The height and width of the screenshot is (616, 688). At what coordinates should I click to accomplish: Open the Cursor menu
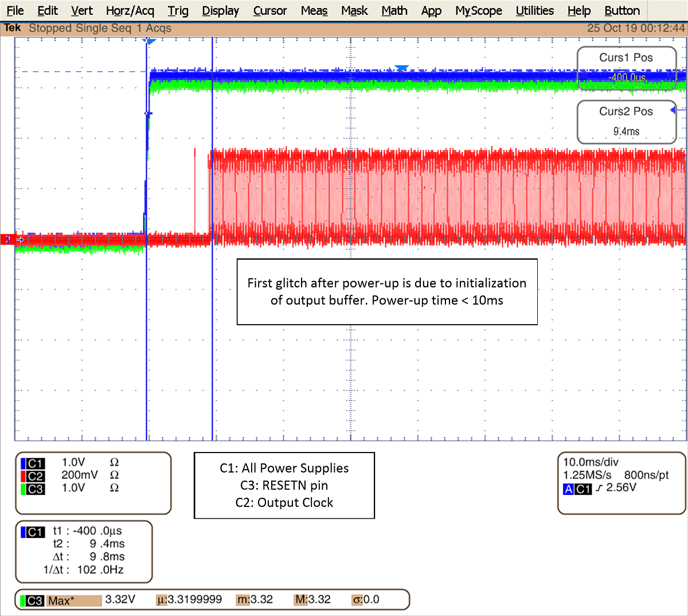pyautogui.click(x=269, y=10)
